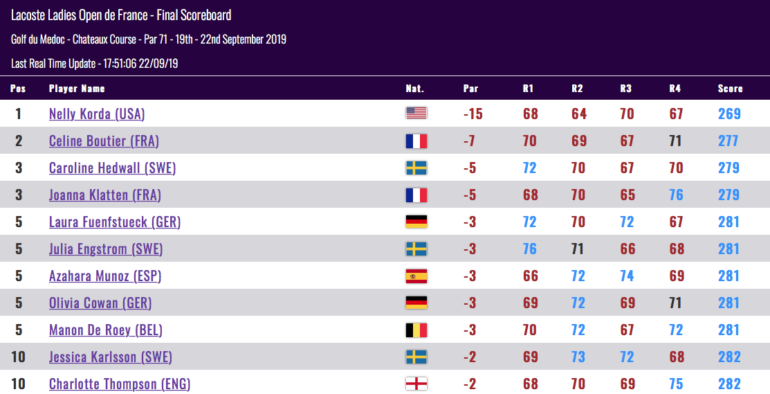Click the Player Name column header
The width and height of the screenshot is (770, 394).
pos(77,88)
